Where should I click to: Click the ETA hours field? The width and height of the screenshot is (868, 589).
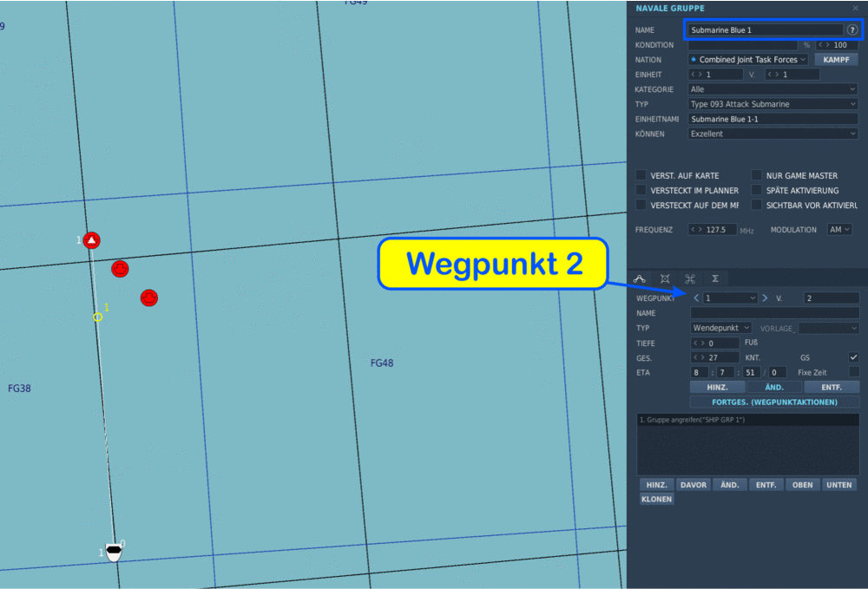[700, 373]
